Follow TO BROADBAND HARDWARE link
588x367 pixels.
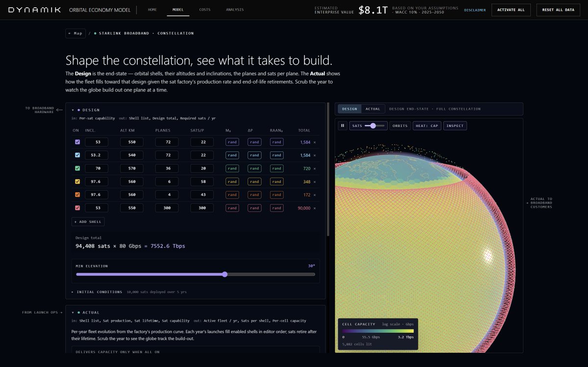point(44,110)
